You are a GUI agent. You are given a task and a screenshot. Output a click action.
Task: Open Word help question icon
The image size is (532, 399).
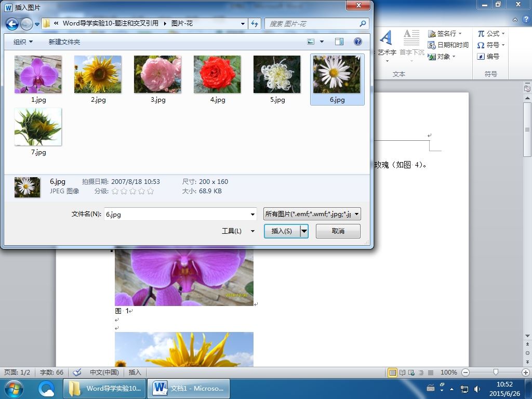click(527, 19)
